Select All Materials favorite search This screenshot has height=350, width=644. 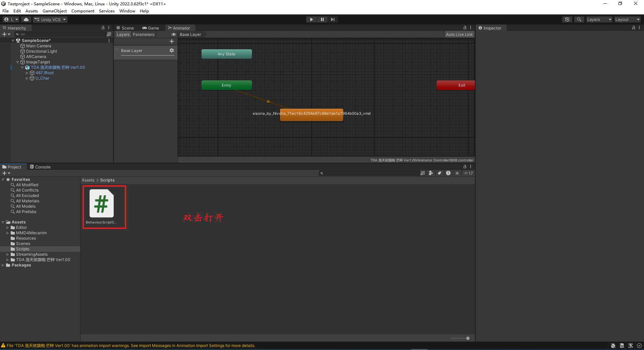point(28,201)
